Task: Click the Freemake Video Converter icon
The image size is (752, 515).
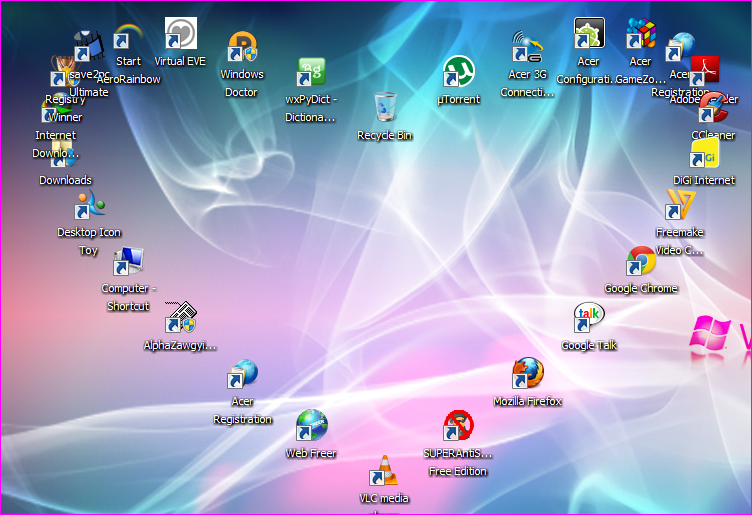Action: point(680,204)
